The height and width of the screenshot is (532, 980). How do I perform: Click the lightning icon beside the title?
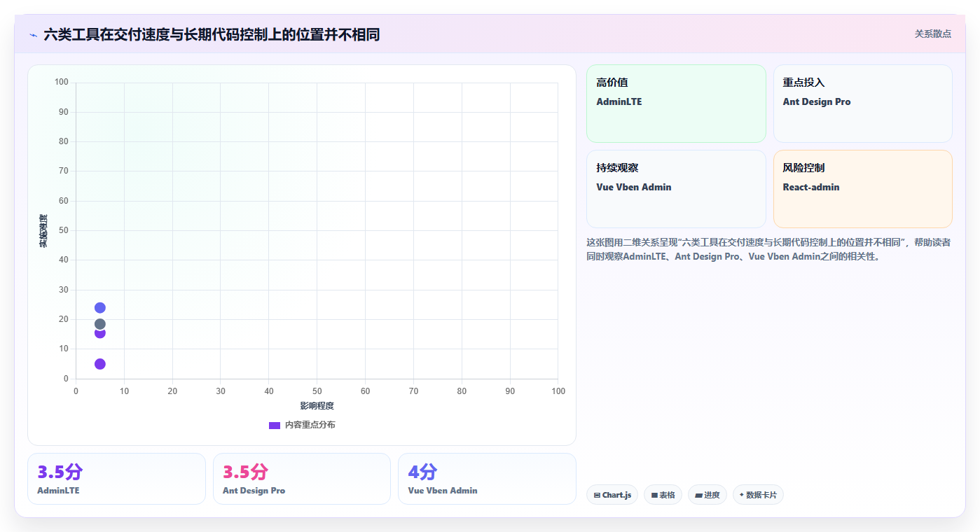33,34
